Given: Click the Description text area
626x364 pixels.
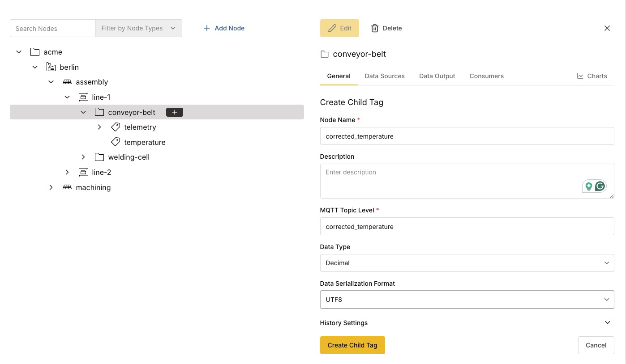Looking at the screenshot, I should [467, 181].
